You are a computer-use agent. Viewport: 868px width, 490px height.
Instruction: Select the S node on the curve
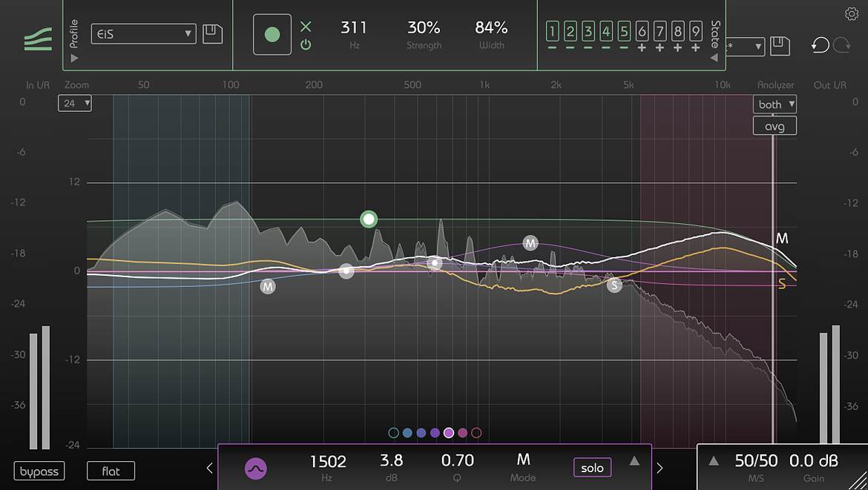point(614,285)
